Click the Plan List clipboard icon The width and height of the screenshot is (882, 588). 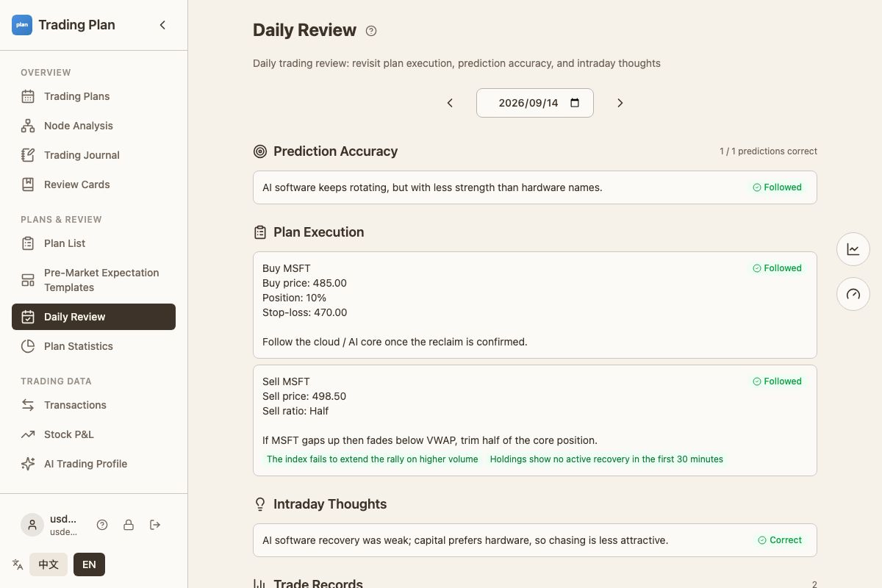(28, 243)
